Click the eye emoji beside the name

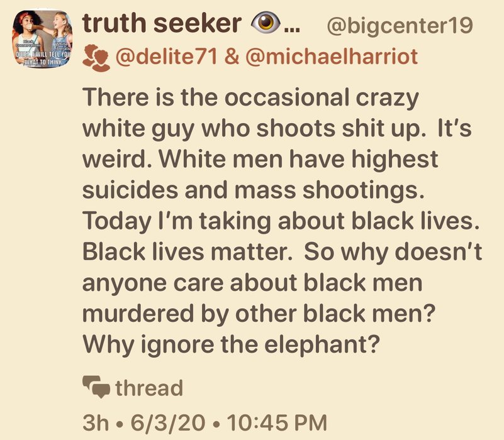[x=266, y=25]
